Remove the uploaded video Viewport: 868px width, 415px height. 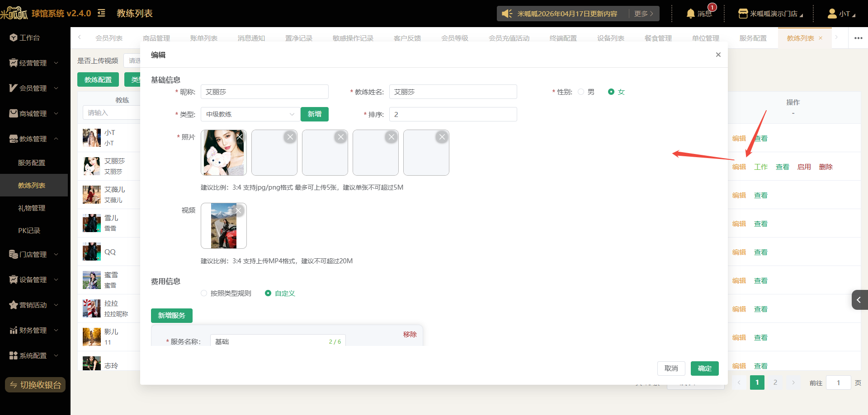pyautogui.click(x=239, y=210)
